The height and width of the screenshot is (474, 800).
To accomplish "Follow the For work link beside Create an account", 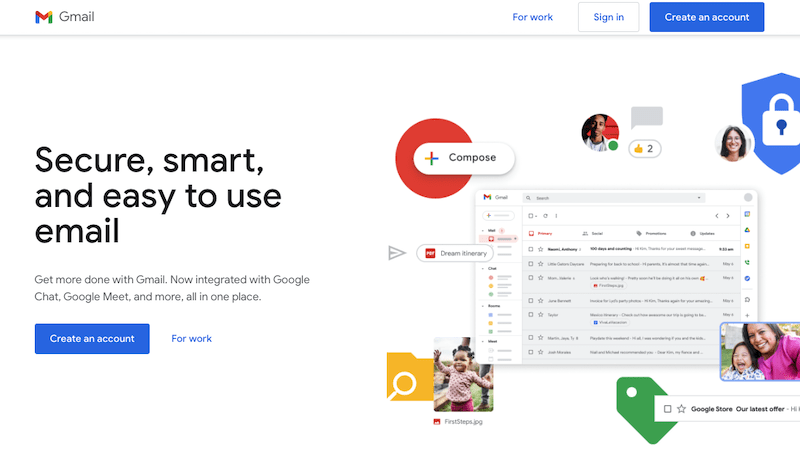I will [191, 338].
